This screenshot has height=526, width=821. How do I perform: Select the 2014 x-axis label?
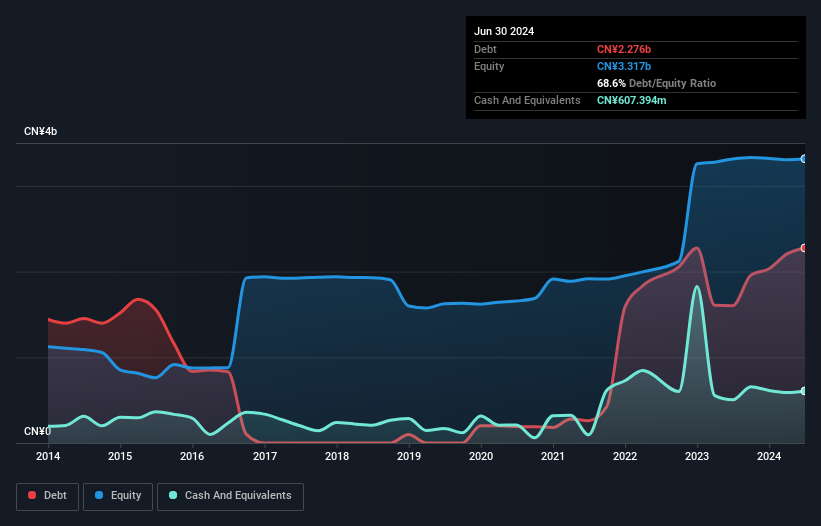tap(48, 457)
